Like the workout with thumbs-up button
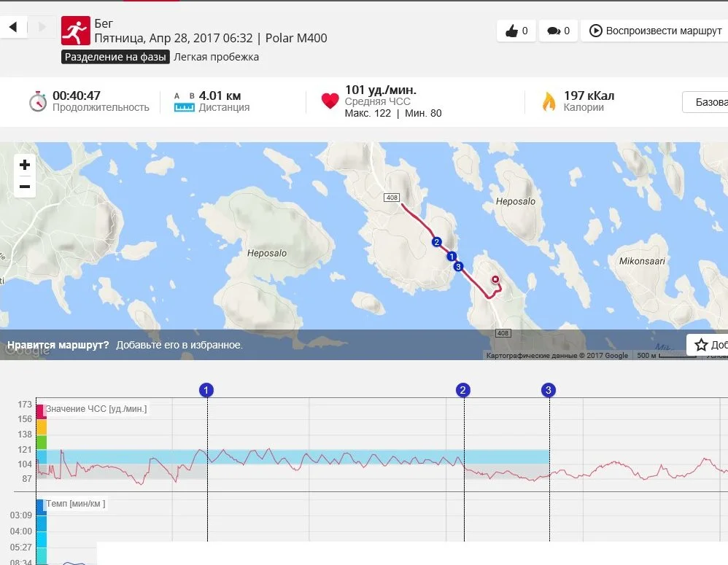The width and height of the screenshot is (728, 565). point(516,31)
